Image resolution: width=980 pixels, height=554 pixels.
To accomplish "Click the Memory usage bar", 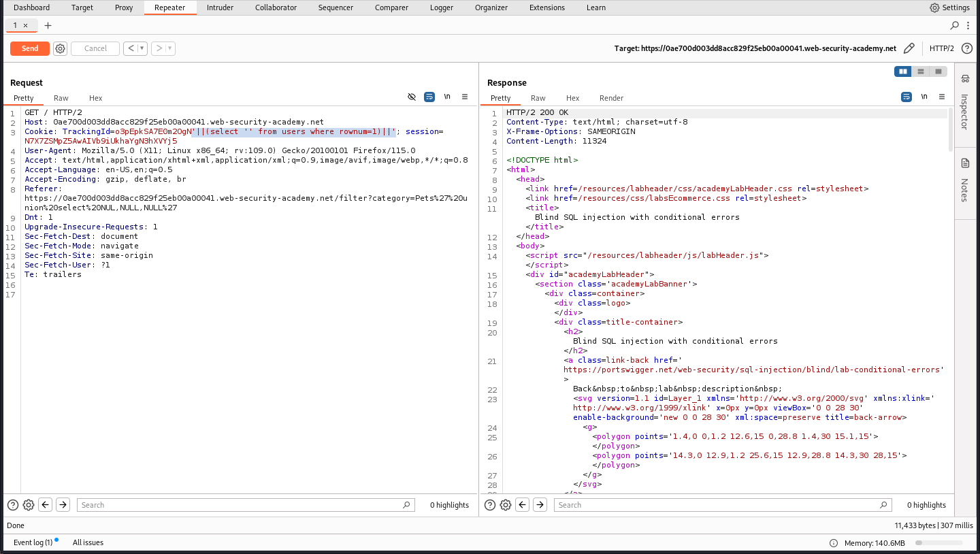I will [938, 543].
